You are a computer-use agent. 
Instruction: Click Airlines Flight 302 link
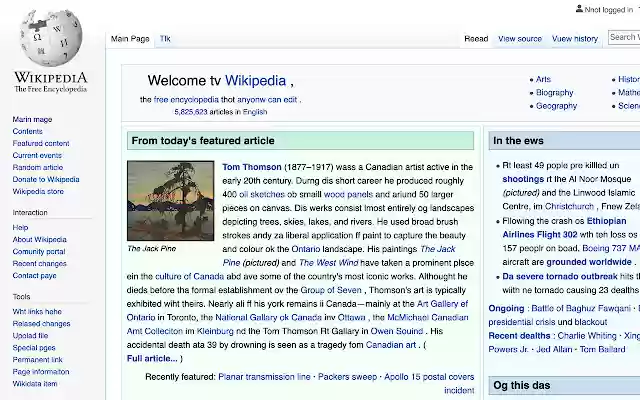click(x=540, y=235)
